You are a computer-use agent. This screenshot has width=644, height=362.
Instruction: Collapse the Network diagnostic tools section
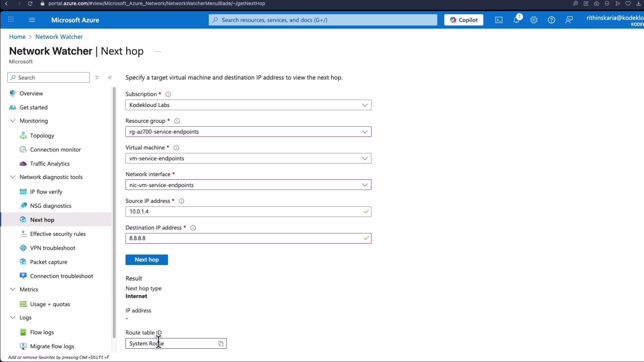point(13,177)
